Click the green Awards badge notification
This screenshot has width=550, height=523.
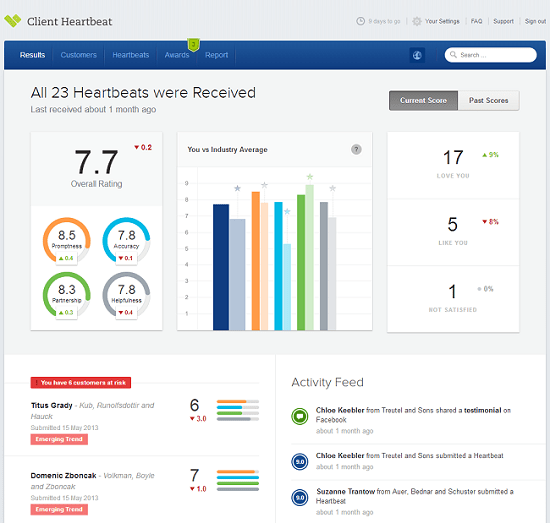click(193, 45)
